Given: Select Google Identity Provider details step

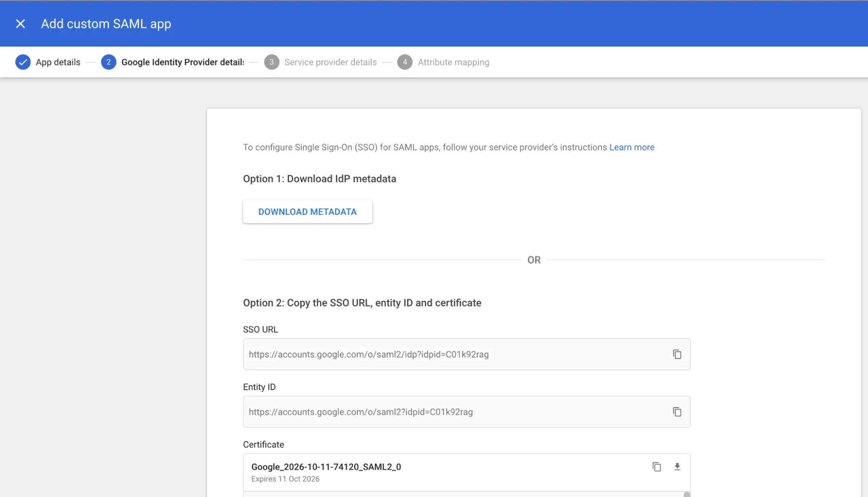Looking at the screenshot, I should [182, 62].
